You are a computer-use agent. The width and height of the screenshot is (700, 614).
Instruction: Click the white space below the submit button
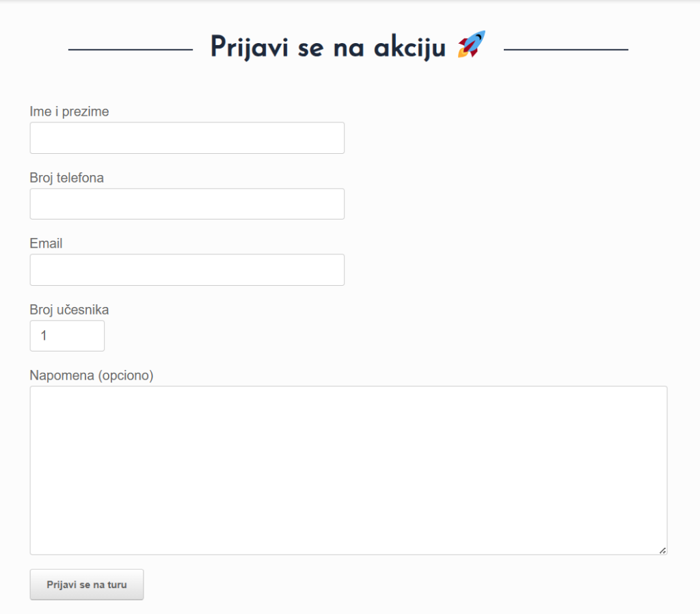[87, 609]
